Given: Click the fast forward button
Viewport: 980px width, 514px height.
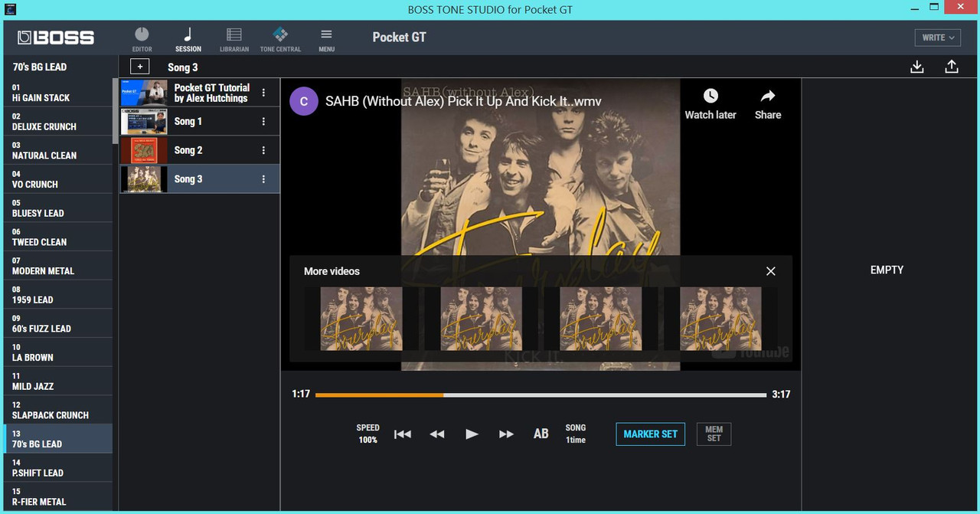Looking at the screenshot, I should (506, 434).
